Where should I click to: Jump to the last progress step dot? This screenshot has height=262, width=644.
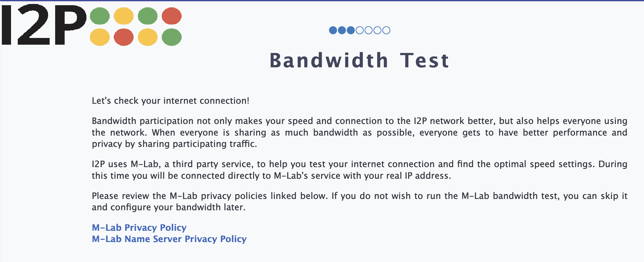(x=386, y=30)
